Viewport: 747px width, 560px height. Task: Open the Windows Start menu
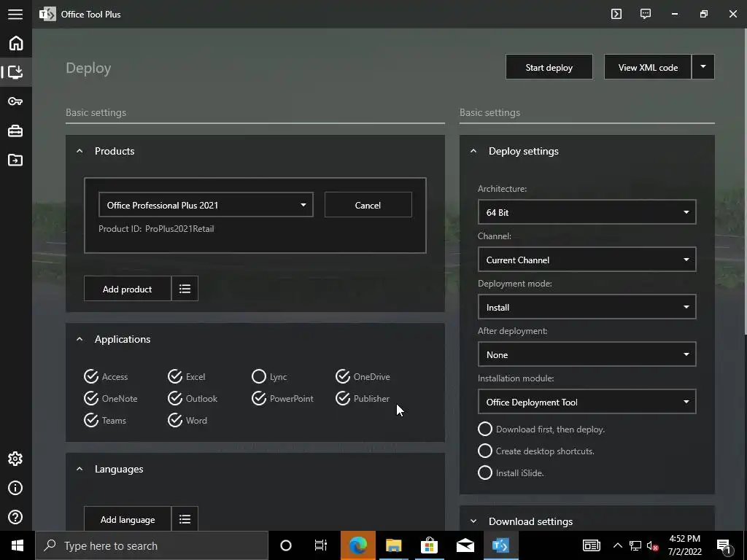[18, 545]
